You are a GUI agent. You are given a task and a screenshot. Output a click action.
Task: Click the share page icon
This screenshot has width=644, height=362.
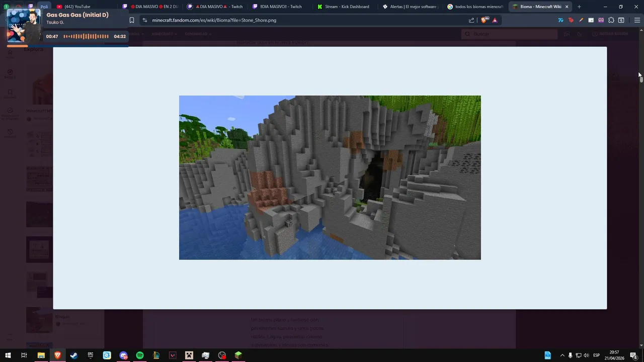471,20
